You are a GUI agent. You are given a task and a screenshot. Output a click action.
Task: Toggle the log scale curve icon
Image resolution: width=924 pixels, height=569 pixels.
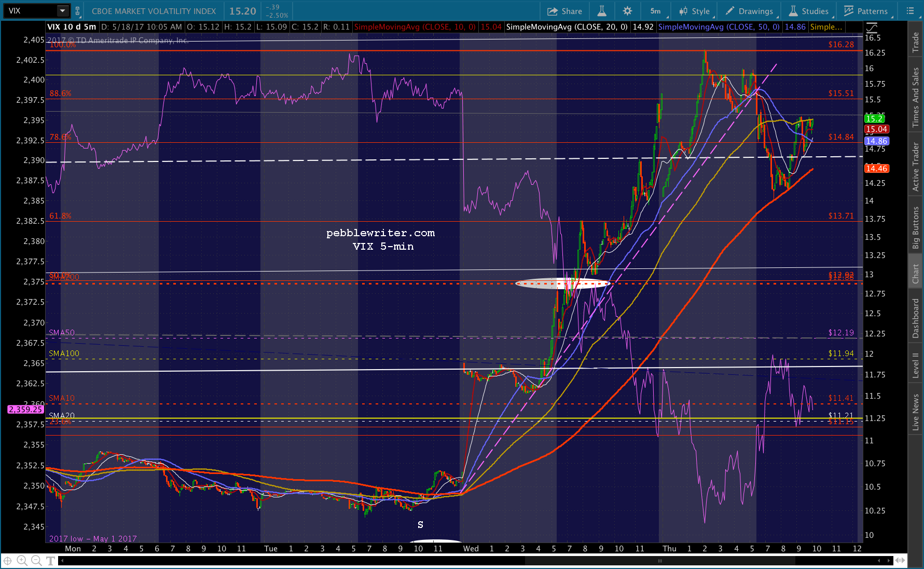pyautogui.click(x=872, y=28)
